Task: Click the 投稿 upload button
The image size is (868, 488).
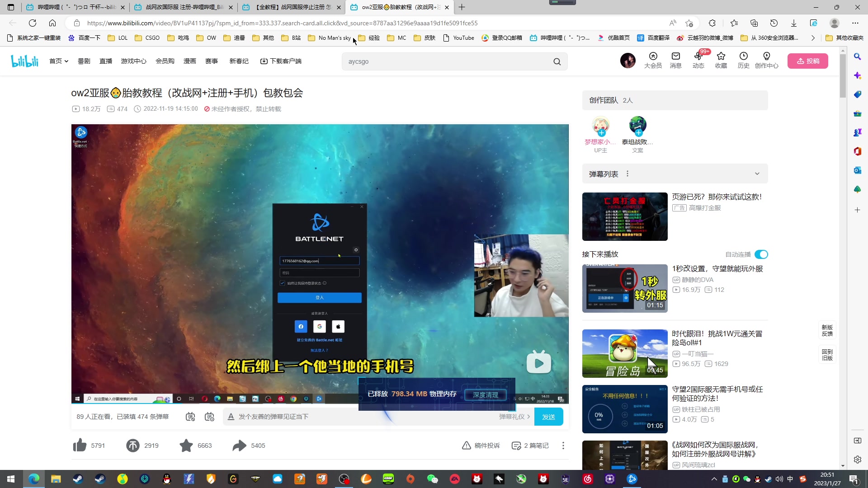Action: [x=808, y=60]
